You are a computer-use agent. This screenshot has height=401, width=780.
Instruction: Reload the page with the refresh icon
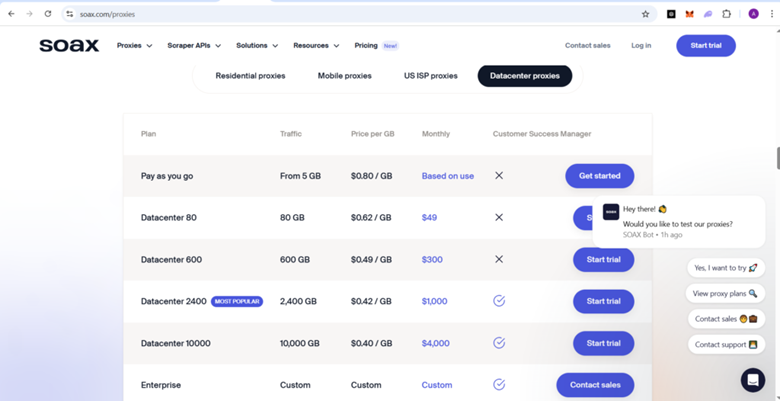[x=47, y=14]
